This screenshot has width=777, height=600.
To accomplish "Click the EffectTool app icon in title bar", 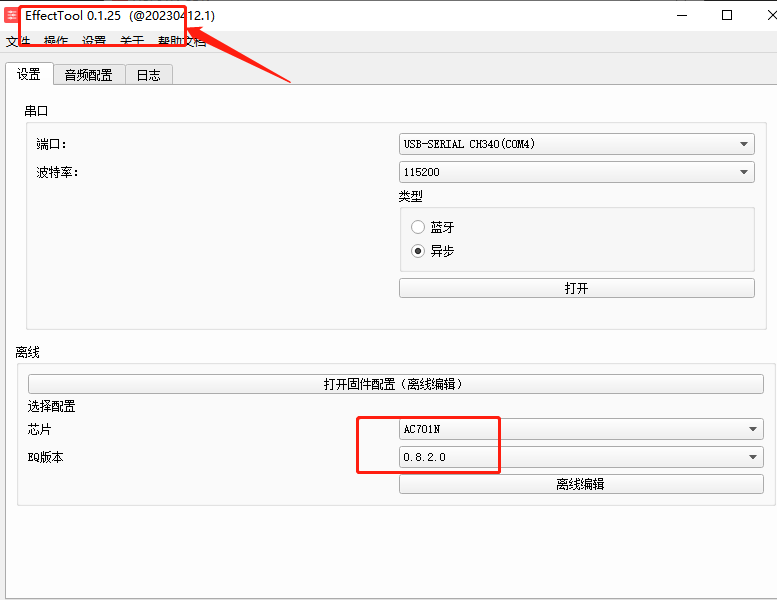I will point(11,15).
